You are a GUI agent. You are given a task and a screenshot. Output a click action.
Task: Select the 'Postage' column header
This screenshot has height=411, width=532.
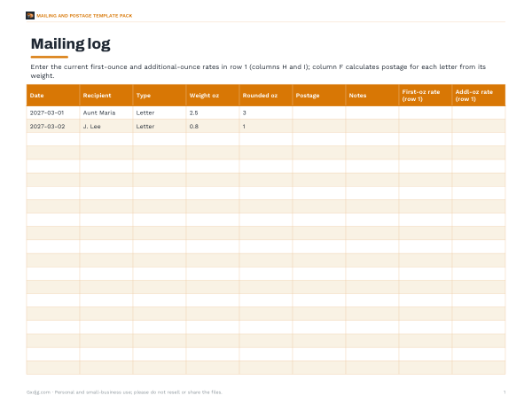[x=319, y=96]
